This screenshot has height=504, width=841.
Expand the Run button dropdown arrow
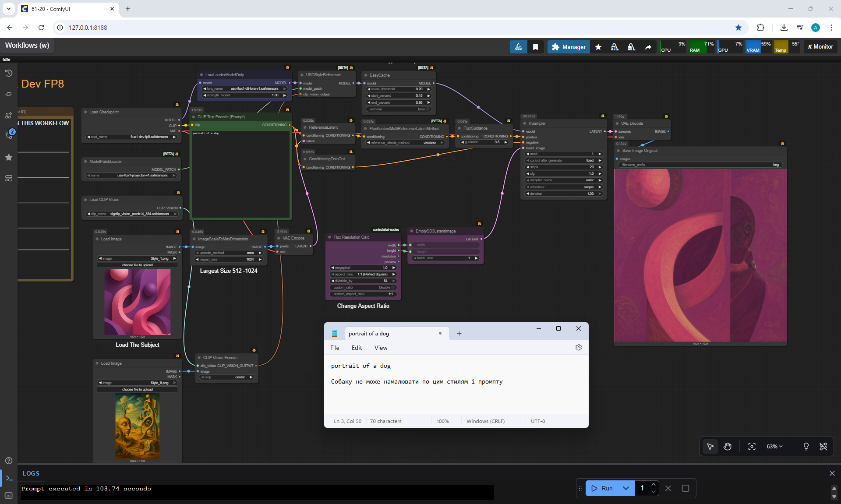626,488
